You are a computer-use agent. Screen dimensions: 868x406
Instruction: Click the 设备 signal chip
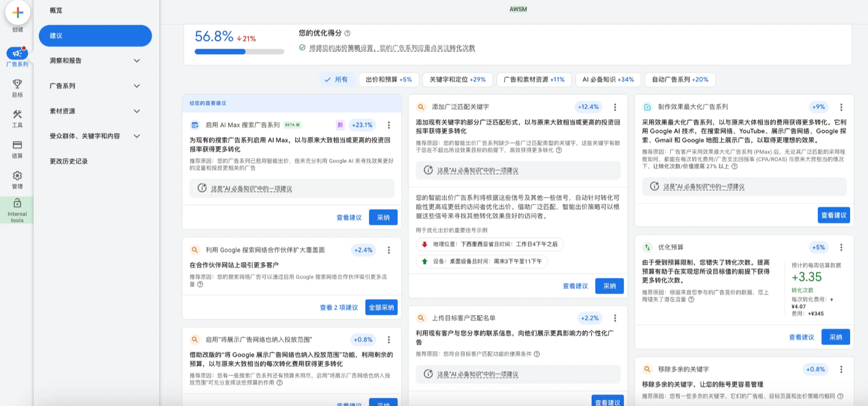[x=482, y=262]
